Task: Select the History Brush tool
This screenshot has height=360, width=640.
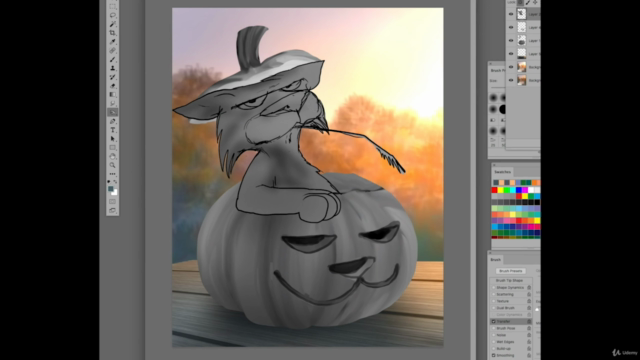Action: pyautogui.click(x=113, y=77)
